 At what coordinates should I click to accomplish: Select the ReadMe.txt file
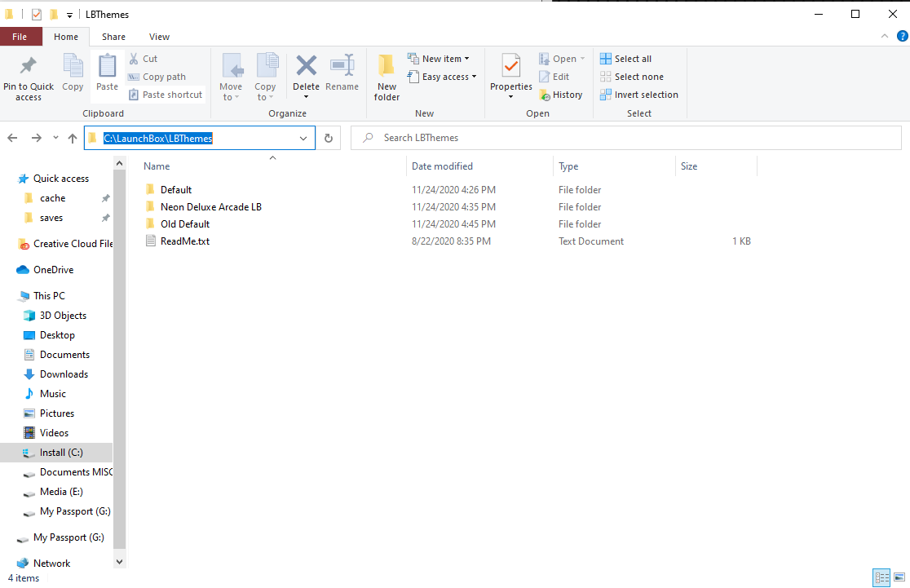tap(184, 241)
